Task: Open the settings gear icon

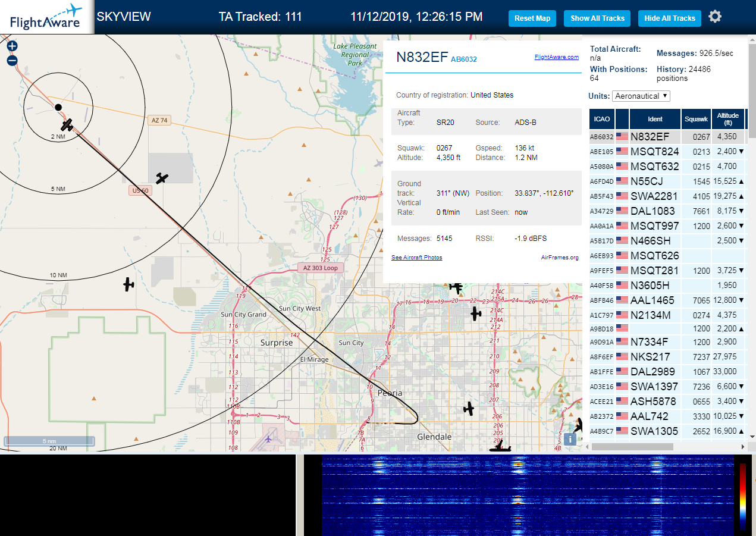Action: coord(715,17)
